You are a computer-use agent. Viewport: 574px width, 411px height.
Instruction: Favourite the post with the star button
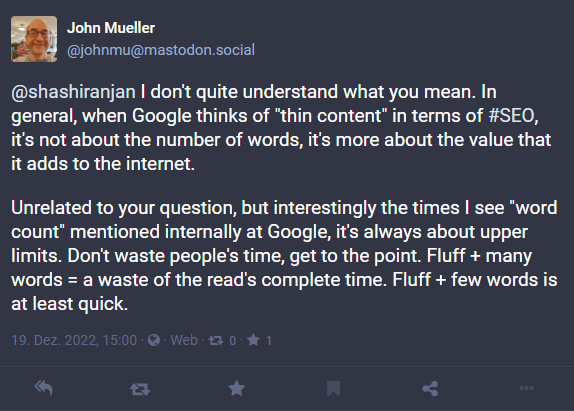click(236, 388)
